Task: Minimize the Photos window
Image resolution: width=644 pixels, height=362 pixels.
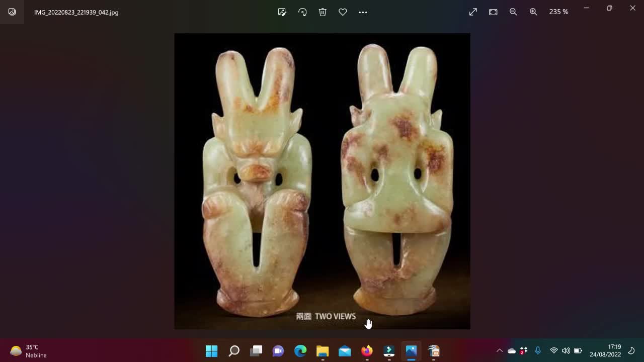Action: 586,8
